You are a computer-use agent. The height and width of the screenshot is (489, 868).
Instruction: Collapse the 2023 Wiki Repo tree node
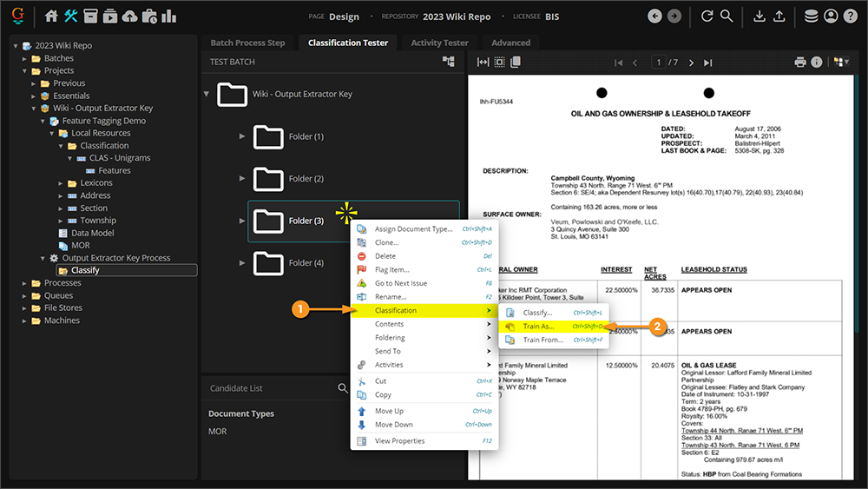click(x=16, y=45)
